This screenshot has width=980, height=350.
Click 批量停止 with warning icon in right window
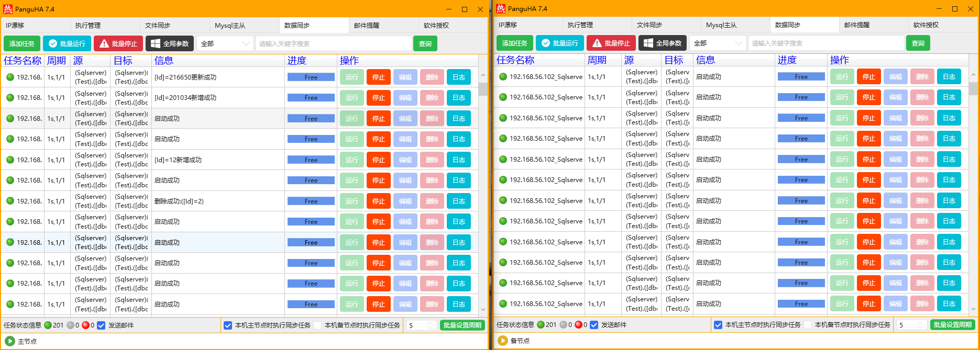pyautogui.click(x=612, y=43)
